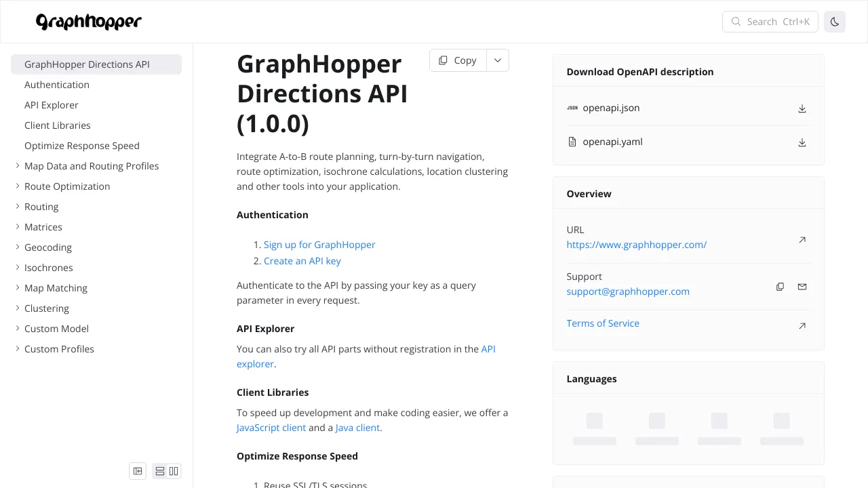Image resolution: width=868 pixels, height=488 pixels.
Task: Open Custom Profiles in sidebar
Action: click(x=96, y=349)
